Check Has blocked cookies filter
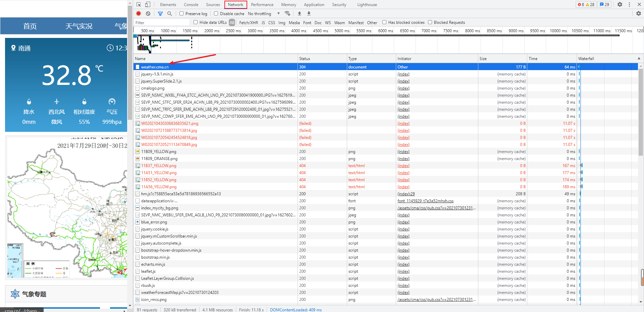 coord(384,22)
